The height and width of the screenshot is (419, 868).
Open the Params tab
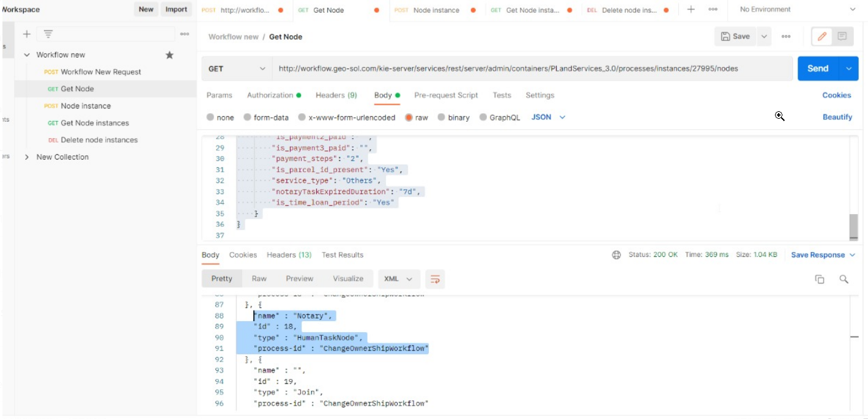(x=219, y=95)
